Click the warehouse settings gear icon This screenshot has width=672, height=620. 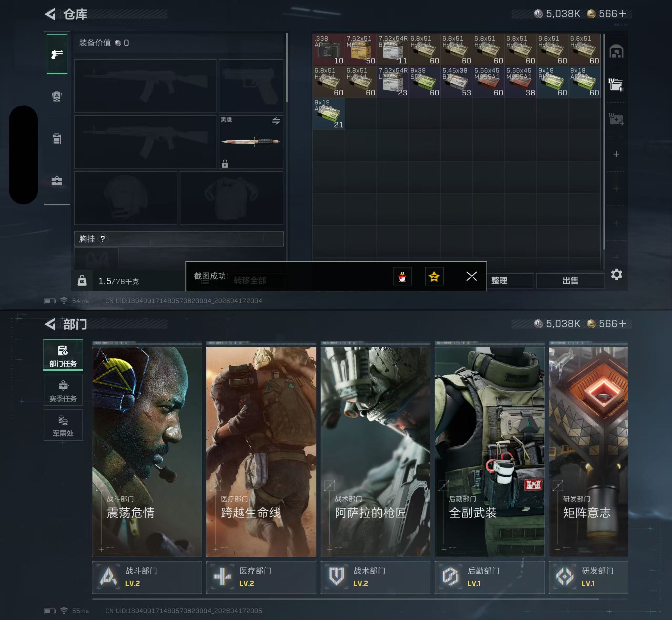616,275
